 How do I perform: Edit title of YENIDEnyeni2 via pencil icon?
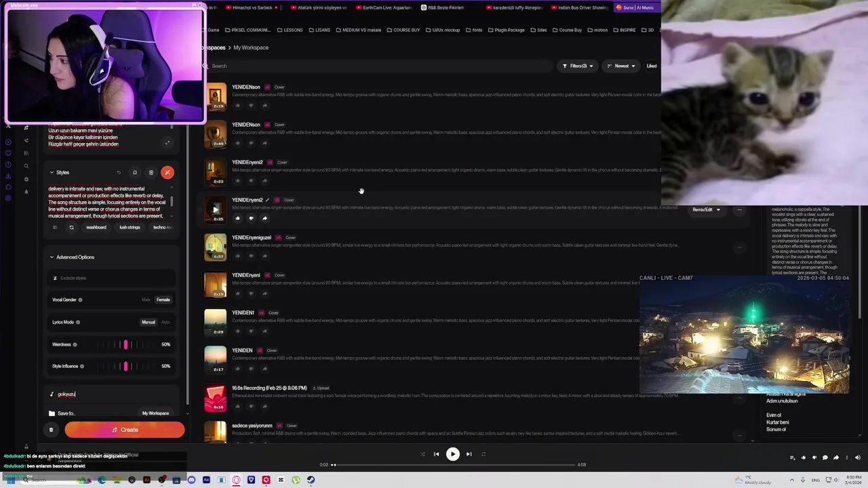tap(267, 200)
